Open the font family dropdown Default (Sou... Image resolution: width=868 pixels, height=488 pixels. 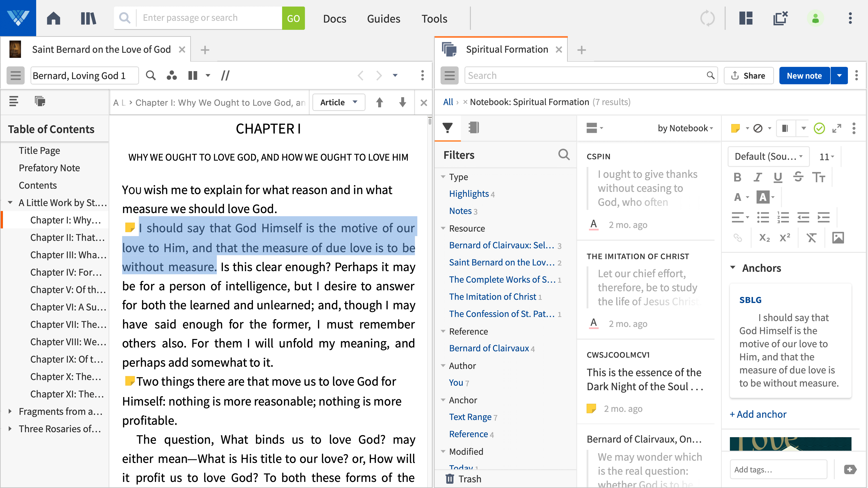coord(769,157)
